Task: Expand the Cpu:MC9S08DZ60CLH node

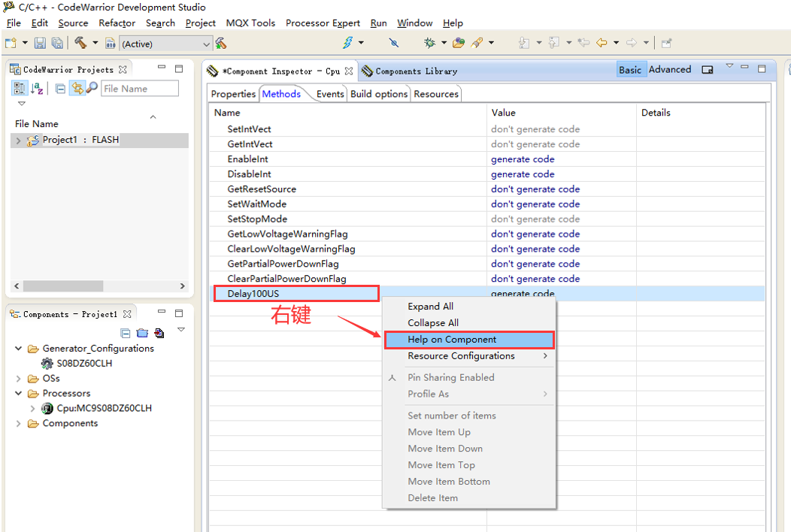Action: click(x=33, y=409)
